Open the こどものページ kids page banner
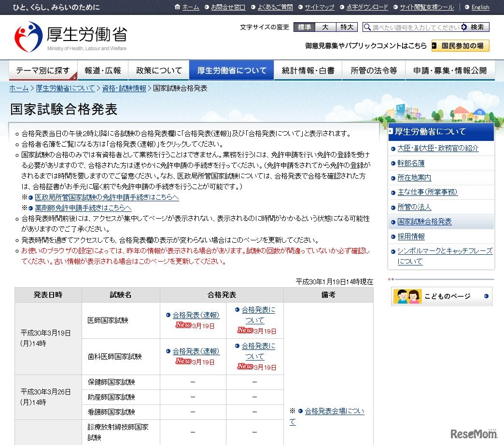This screenshot has width=504, height=445. pos(441,296)
